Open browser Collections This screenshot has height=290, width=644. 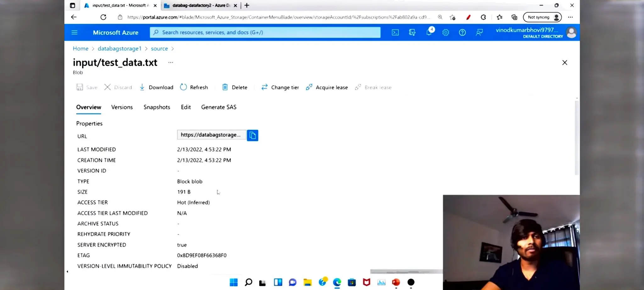click(514, 17)
